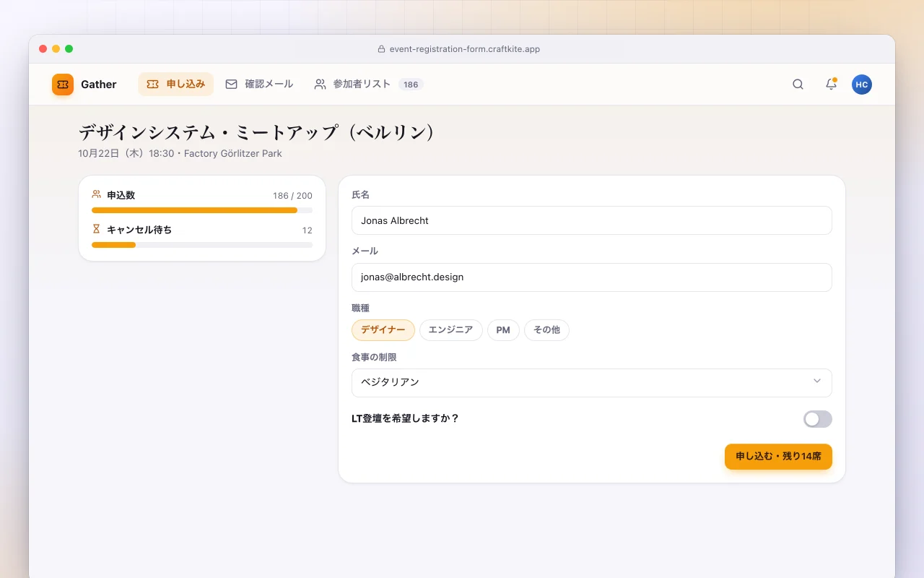The image size is (924, 578).
Task: Click the lock icon in address bar
Action: [x=381, y=49]
